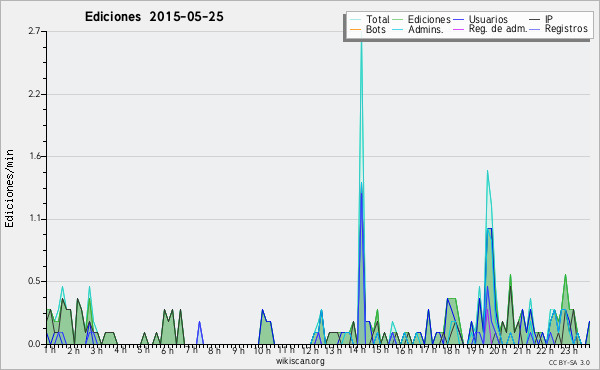Click the wikiscan.org caption
The width and height of the screenshot is (600, 370).
click(x=300, y=361)
